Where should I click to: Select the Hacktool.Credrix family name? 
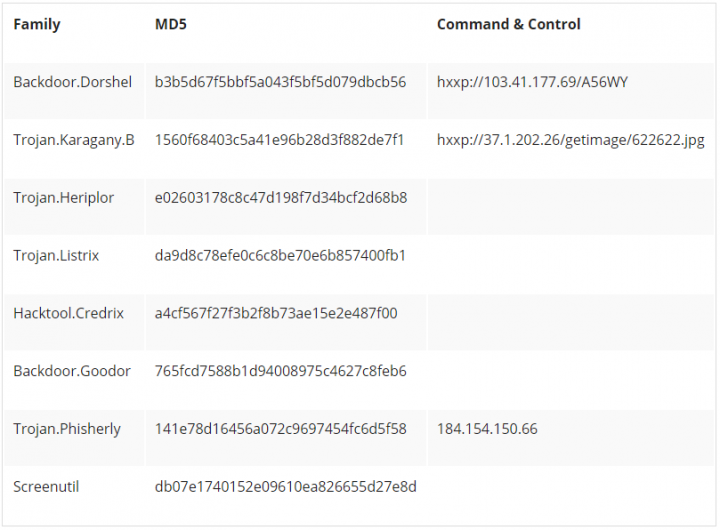pos(68,313)
